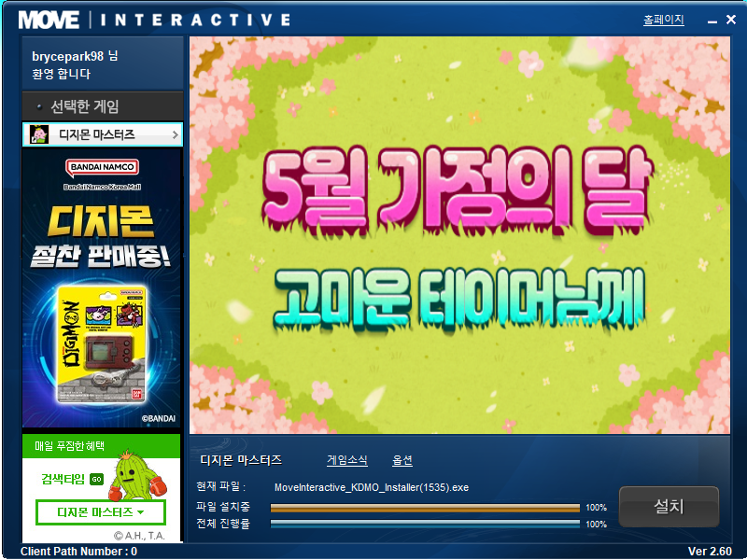The height and width of the screenshot is (560, 747).
Task: Click the Digimon virtual pet product image
Action: coord(102,343)
